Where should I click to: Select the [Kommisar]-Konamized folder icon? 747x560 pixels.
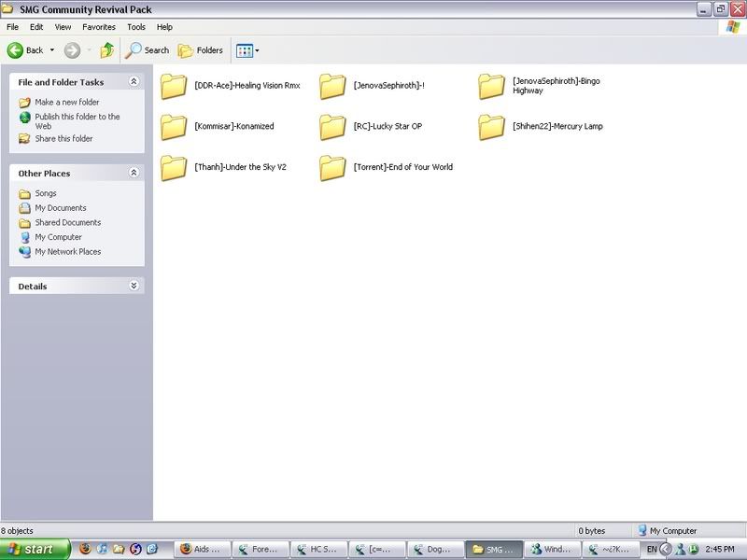pyautogui.click(x=174, y=127)
